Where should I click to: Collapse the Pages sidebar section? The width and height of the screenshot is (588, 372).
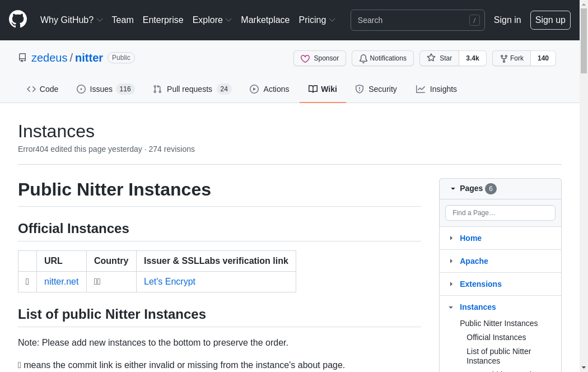coord(453,189)
